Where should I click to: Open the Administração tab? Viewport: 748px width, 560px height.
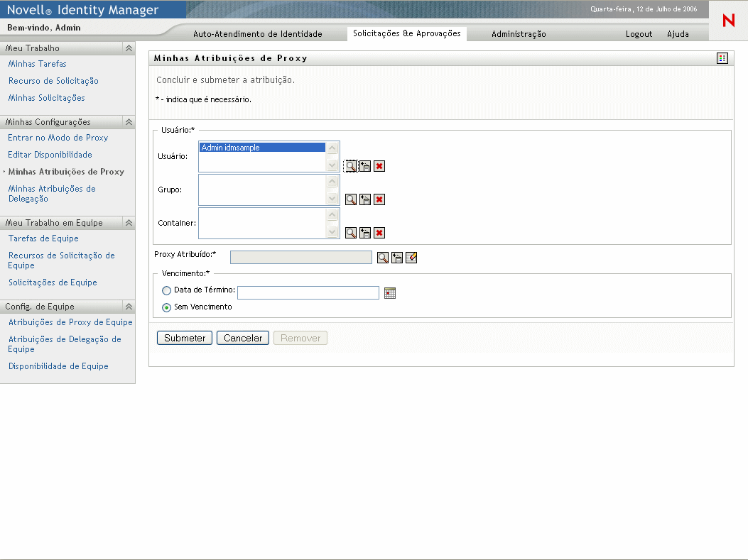(x=519, y=34)
